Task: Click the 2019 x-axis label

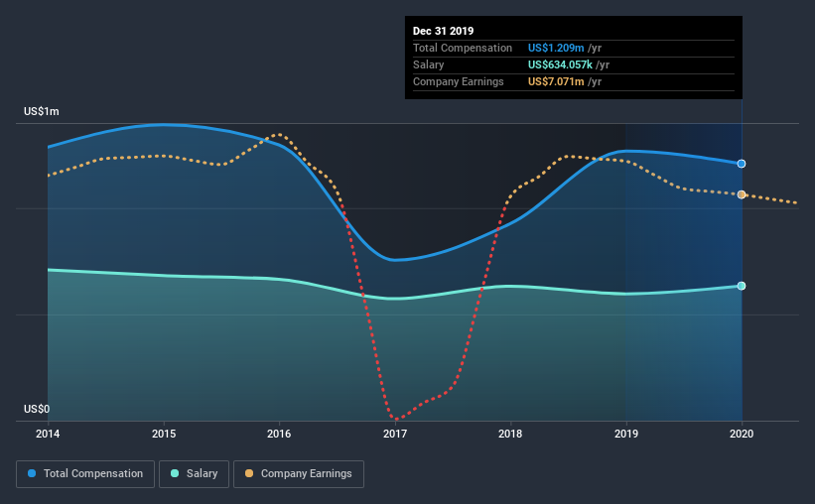Action: tap(626, 434)
